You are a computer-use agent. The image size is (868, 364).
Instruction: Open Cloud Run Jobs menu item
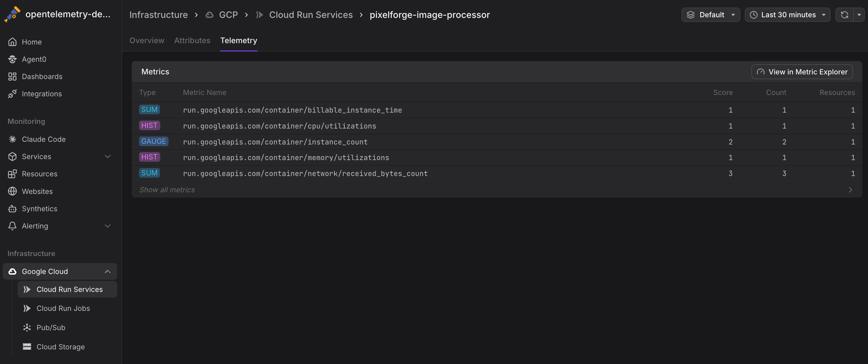click(x=67, y=308)
